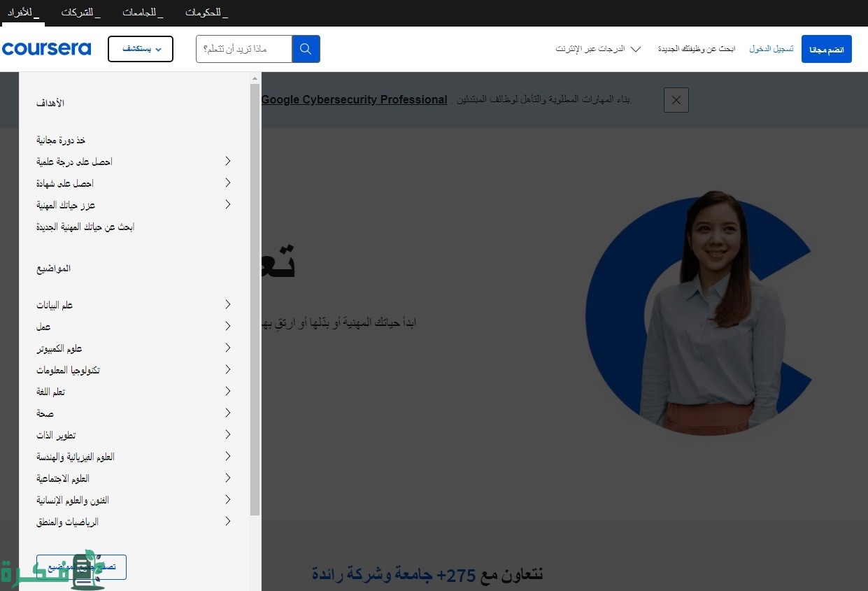Expand the الرياضيات والمنطق chevron

(x=227, y=521)
